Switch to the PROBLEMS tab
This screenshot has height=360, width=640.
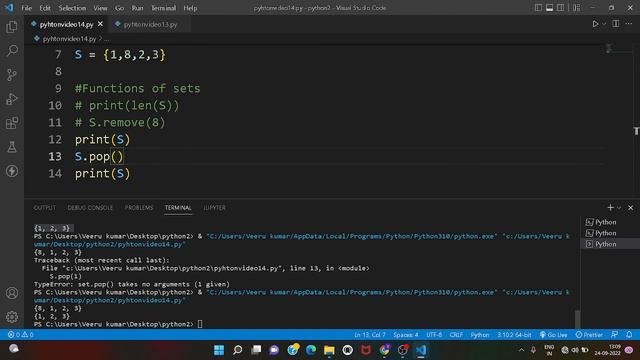(139, 208)
